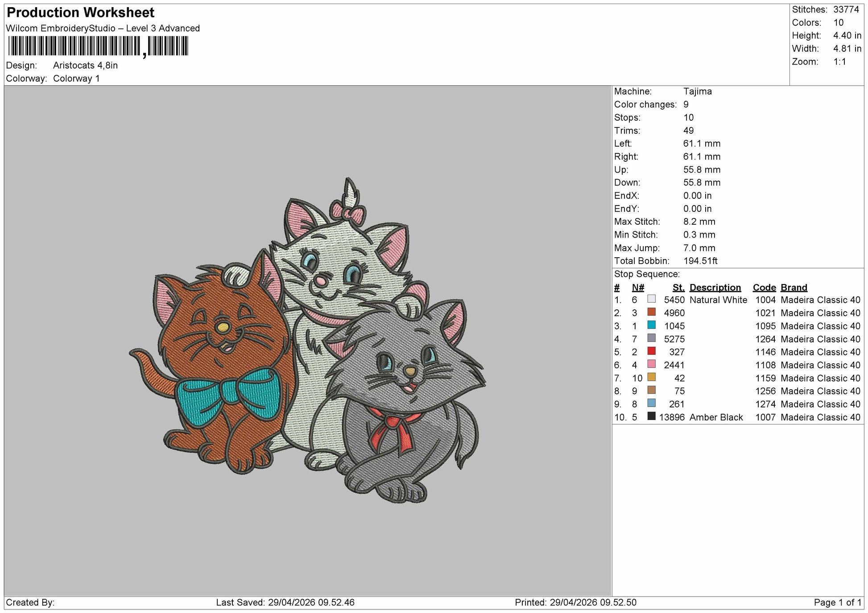Click the Total Bobbin value 194.51ft
This screenshot has width=868, height=613.
[701, 261]
